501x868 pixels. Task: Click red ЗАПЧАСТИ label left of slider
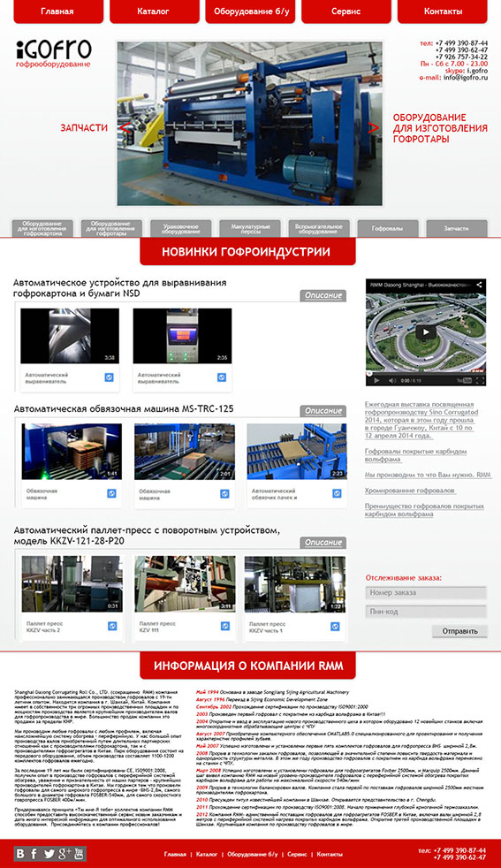[84, 128]
